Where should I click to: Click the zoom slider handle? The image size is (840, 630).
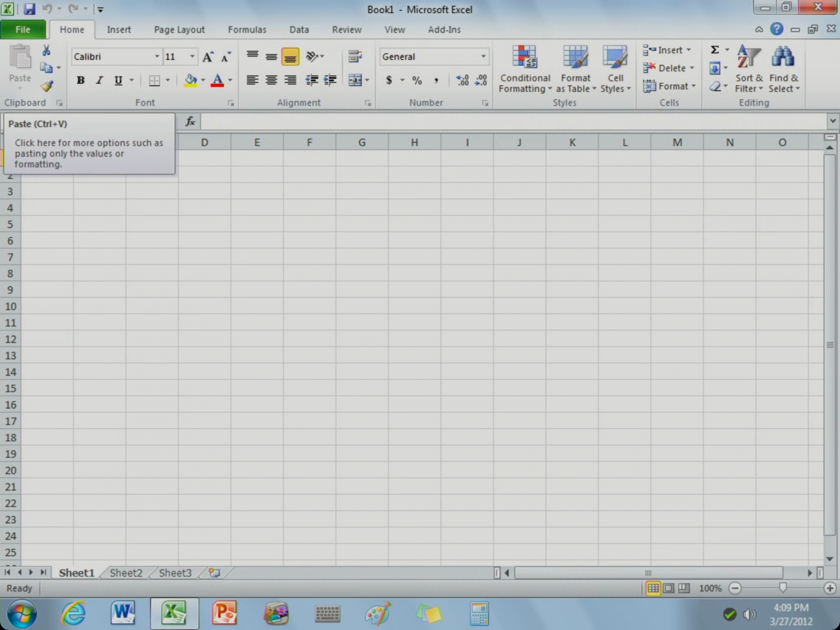(782, 588)
